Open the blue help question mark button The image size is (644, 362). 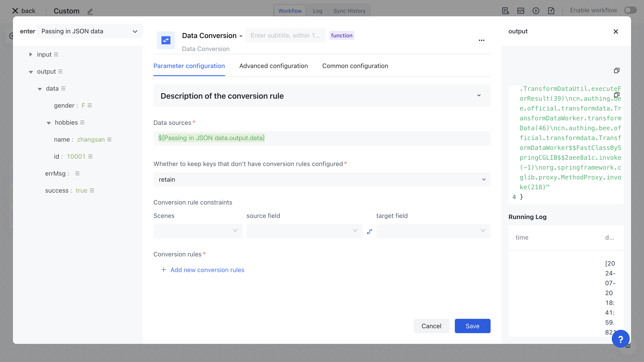click(x=620, y=339)
